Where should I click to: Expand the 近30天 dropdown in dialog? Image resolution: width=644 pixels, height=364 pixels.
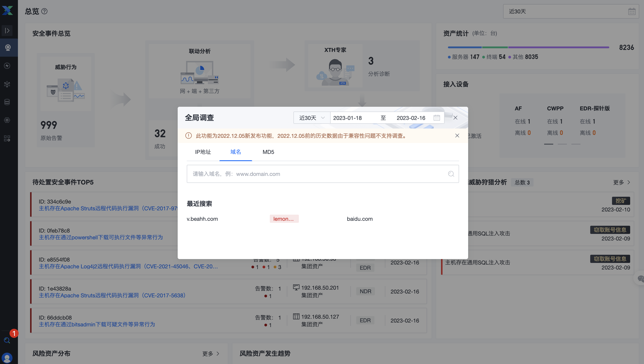click(312, 118)
